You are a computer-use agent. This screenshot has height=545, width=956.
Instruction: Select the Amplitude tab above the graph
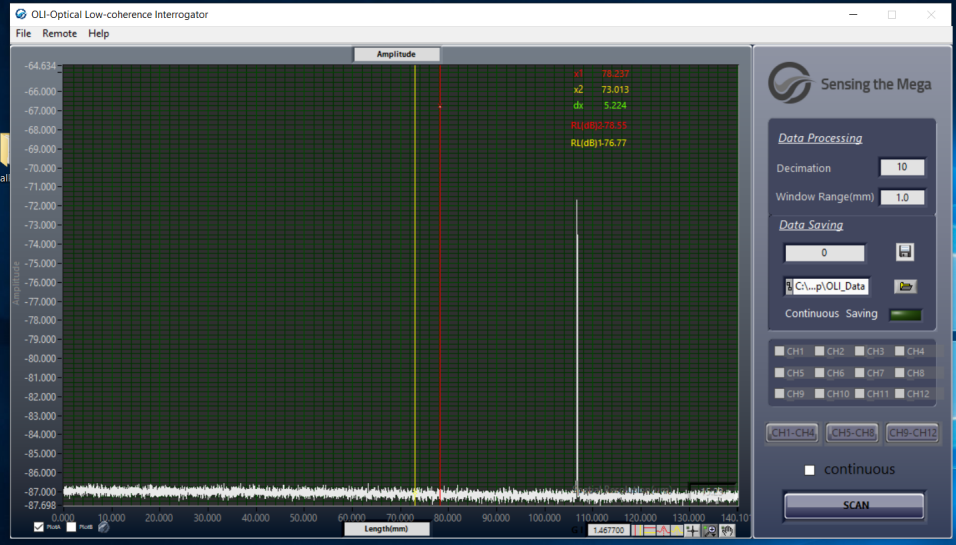pyautogui.click(x=396, y=54)
